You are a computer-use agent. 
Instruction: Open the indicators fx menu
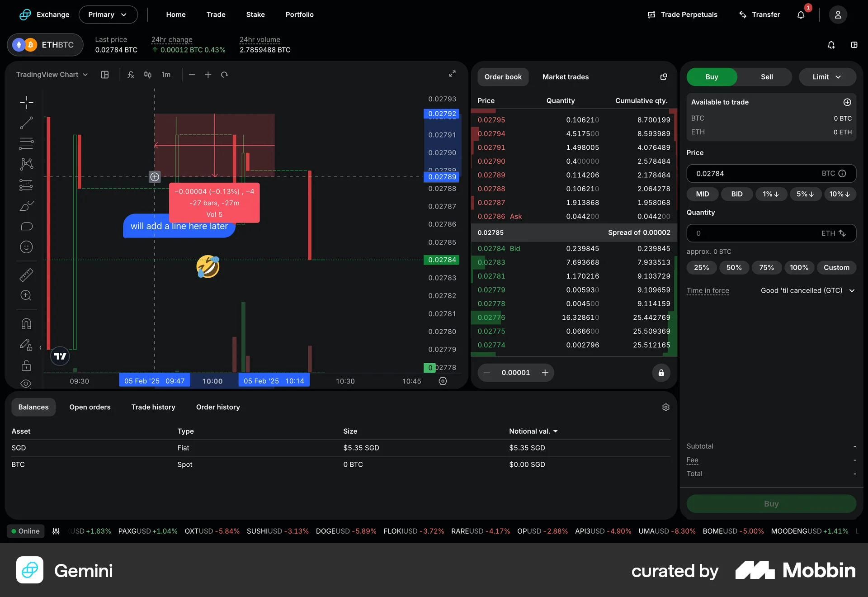point(131,75)
